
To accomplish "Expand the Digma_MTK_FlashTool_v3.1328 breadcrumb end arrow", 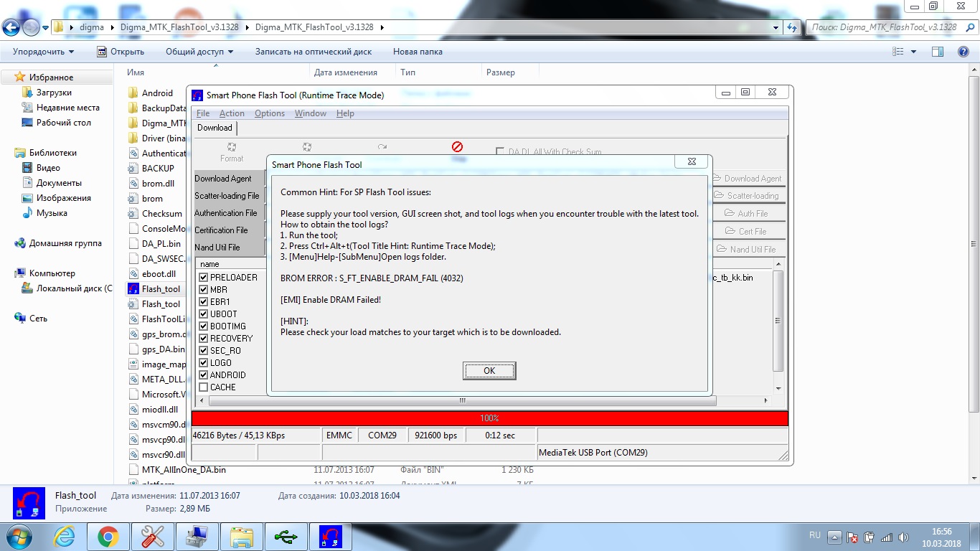I will click(382, 27).
